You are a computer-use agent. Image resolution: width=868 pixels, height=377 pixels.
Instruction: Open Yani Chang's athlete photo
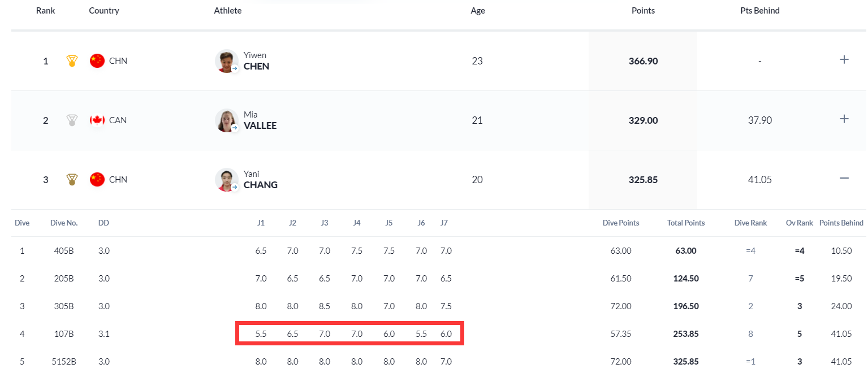226,179
